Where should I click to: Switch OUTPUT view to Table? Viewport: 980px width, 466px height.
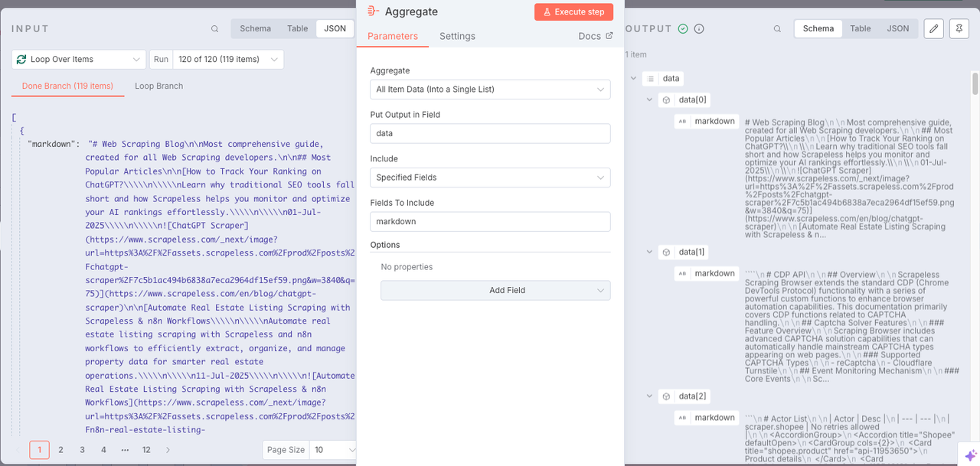pos(861,28)
